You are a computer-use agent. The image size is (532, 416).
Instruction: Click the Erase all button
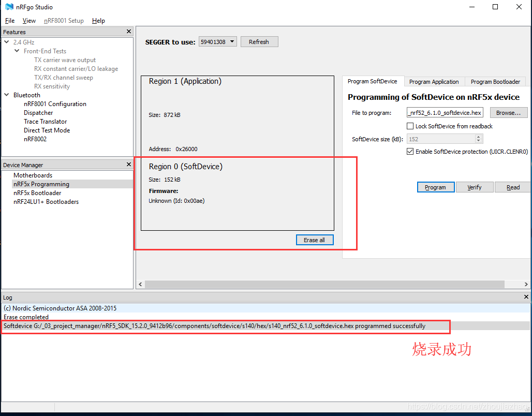[315, 240]
